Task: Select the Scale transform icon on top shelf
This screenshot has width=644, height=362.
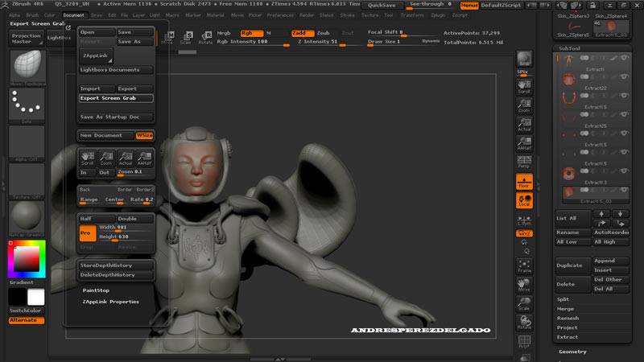Action: (186, 37)
